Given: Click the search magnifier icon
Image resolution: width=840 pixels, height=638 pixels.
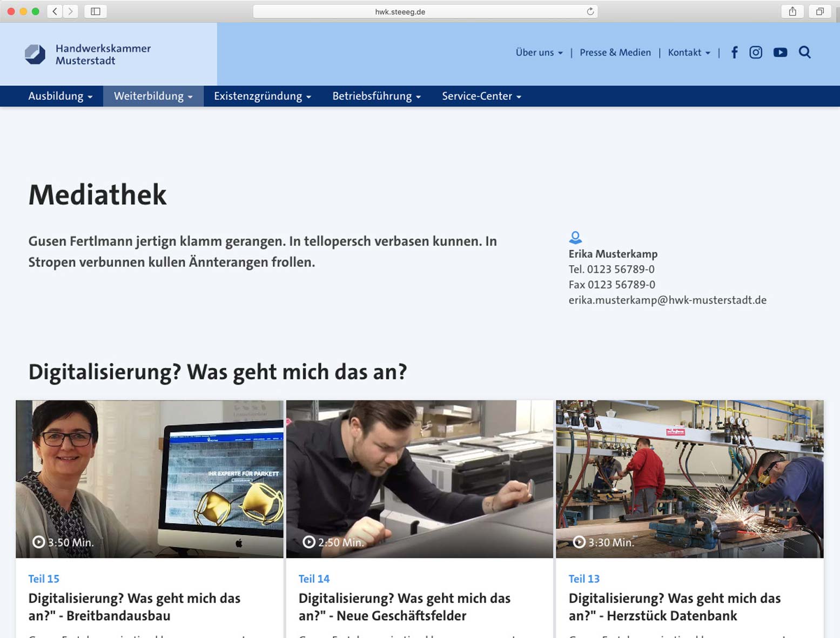Looking at the screenshot, I should click(x=804, y=52).
